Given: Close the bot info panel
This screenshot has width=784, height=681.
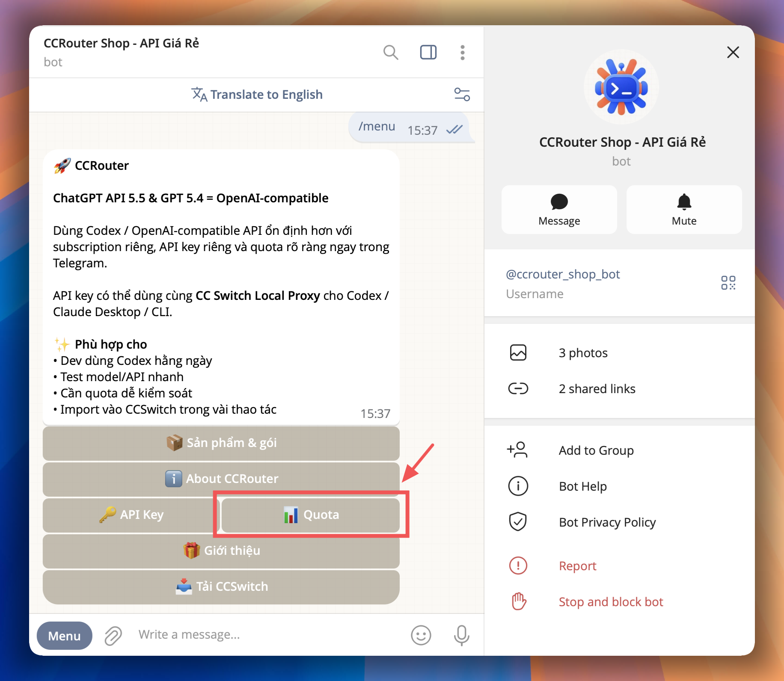Looking at the screenshot, I should click(733, 52).
